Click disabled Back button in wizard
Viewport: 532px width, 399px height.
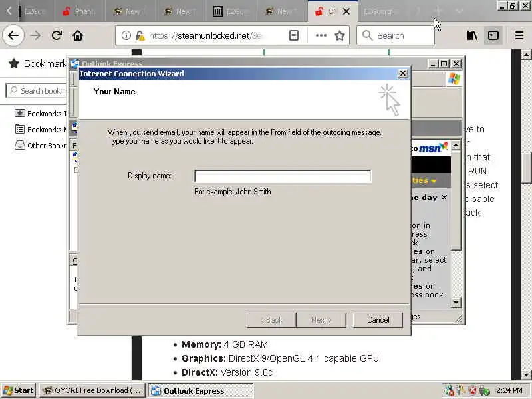click(x=271, y=320)
